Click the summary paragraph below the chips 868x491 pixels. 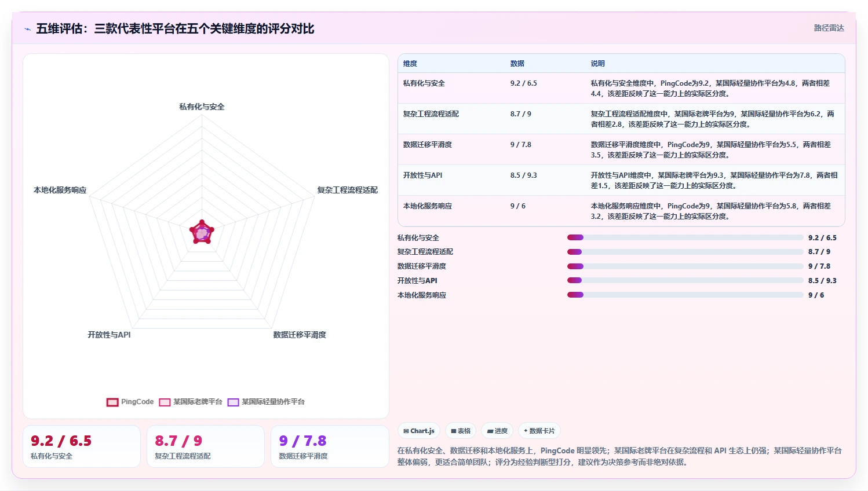[x=620, y=456]
